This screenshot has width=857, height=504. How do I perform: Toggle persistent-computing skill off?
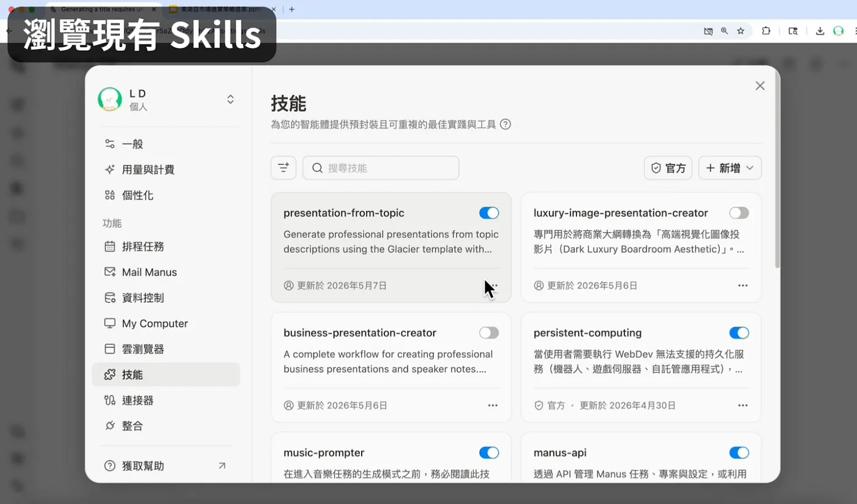click(x=739, y=333)
